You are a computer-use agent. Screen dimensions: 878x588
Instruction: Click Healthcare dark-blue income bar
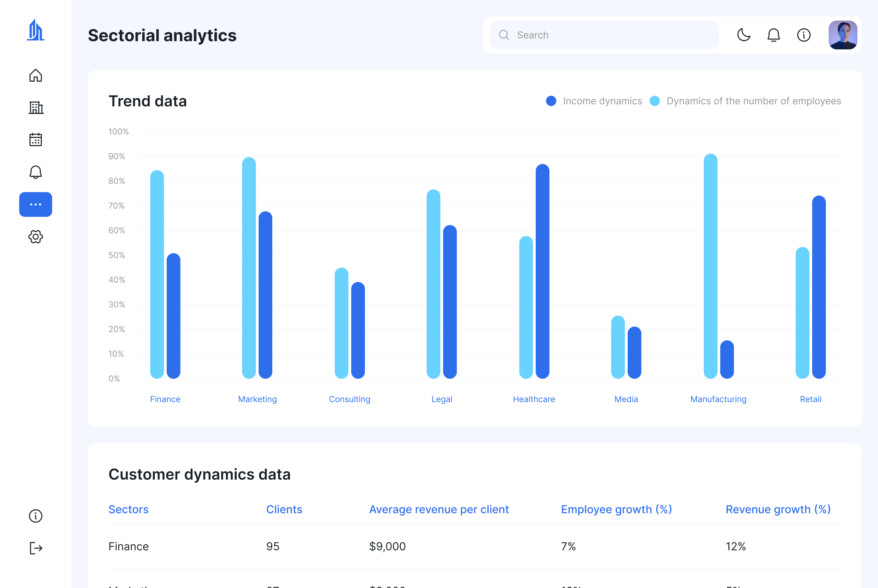click(x=543, y=271)
